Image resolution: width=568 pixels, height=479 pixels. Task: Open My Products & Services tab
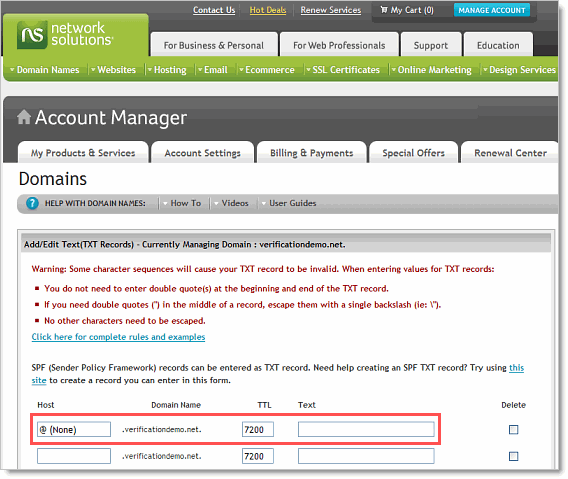(83, 153)
